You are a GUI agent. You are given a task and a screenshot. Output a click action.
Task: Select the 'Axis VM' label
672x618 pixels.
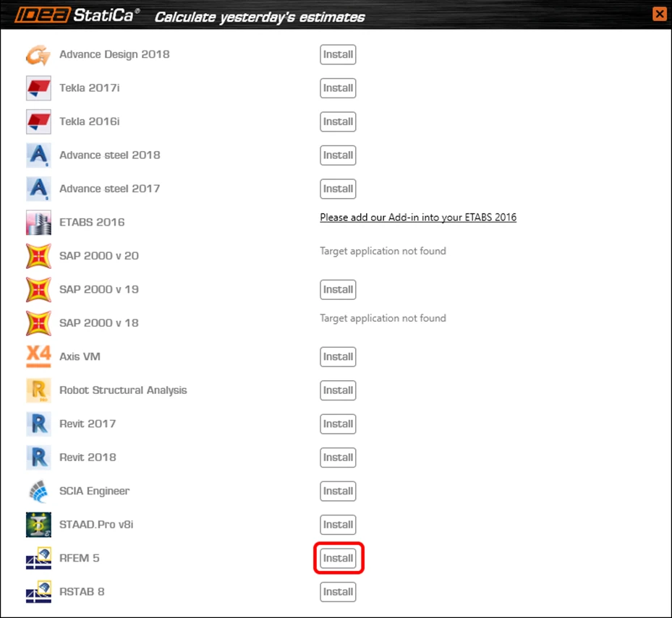[80, 357]
